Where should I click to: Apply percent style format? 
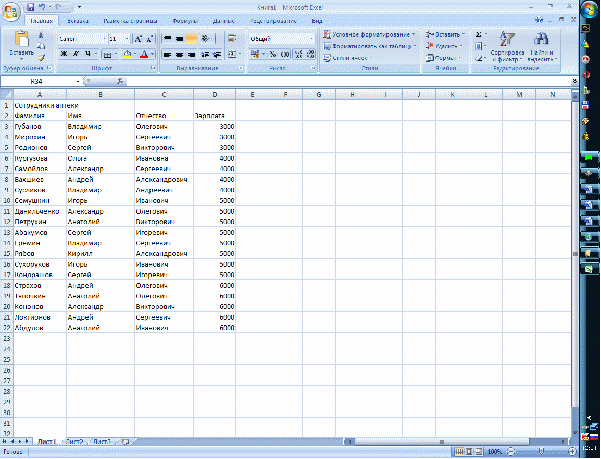[x=273, y=54]
